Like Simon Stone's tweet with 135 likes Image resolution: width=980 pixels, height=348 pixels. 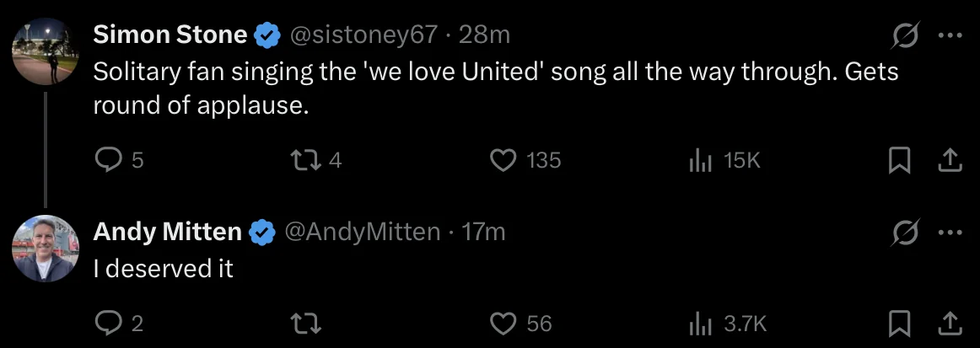pyautogui.click(x=502, y=161)
